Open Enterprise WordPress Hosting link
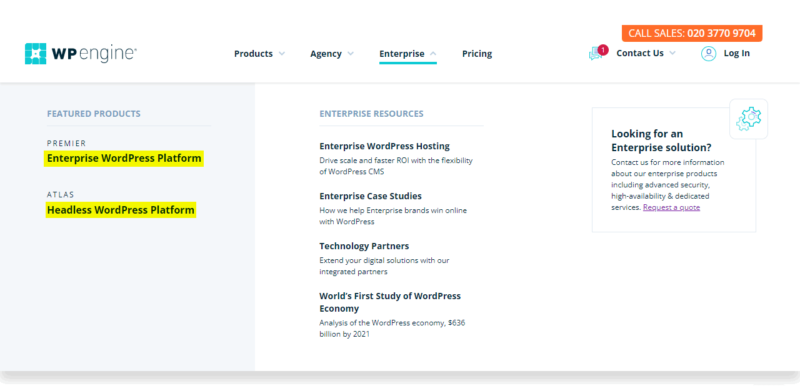The height and width of the screenshot is (386, 800). point(385,146)
